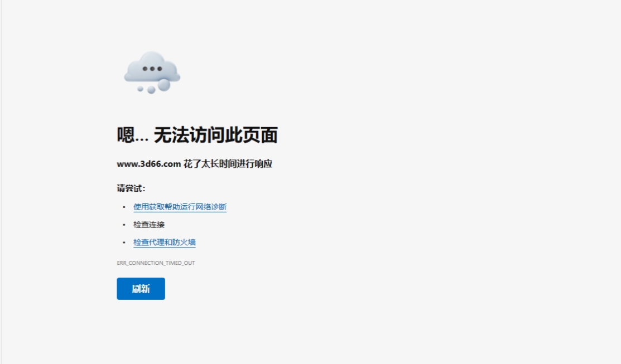Click the 检查连接 list item text
The height and width of the screenshot is (364, 621).
click(x=149, y=225)
